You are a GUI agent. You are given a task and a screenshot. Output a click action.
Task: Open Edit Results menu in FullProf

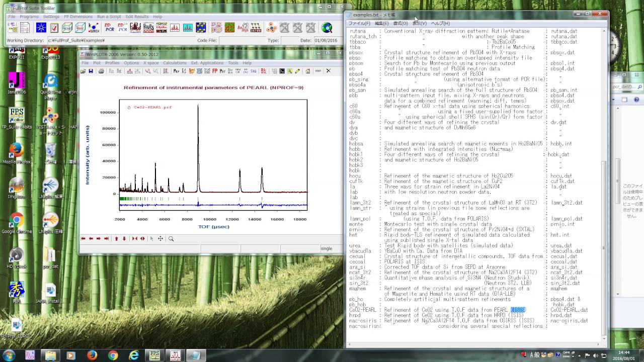point(137,17)
